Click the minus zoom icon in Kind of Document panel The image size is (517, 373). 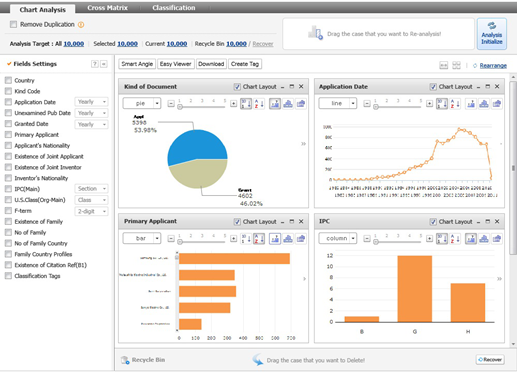(171, 104)
